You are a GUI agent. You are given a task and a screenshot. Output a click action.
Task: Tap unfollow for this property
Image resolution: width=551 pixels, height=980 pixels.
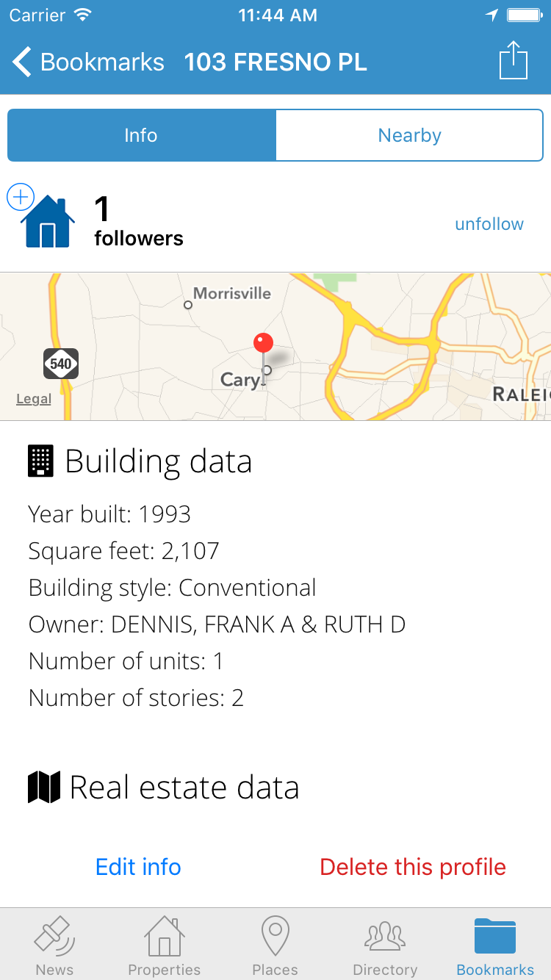[x=489, y=224]
